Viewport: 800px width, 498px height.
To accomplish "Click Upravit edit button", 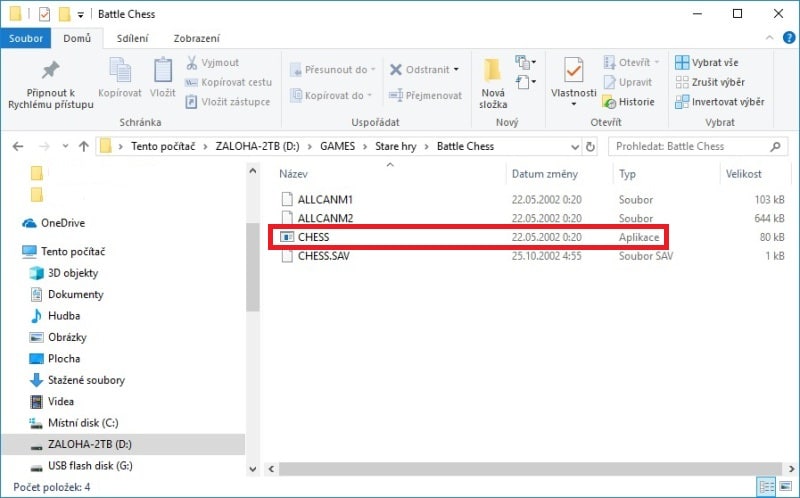I will point(628,82).
